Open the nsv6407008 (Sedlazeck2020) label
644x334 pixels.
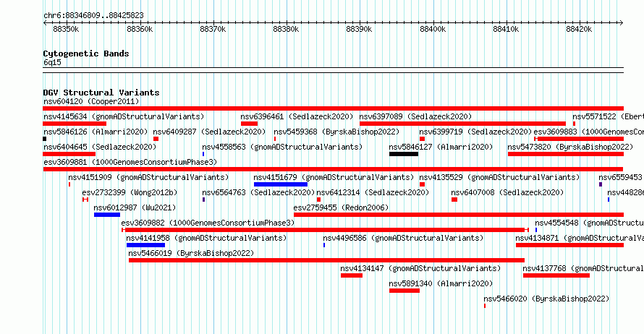point(508,192)
